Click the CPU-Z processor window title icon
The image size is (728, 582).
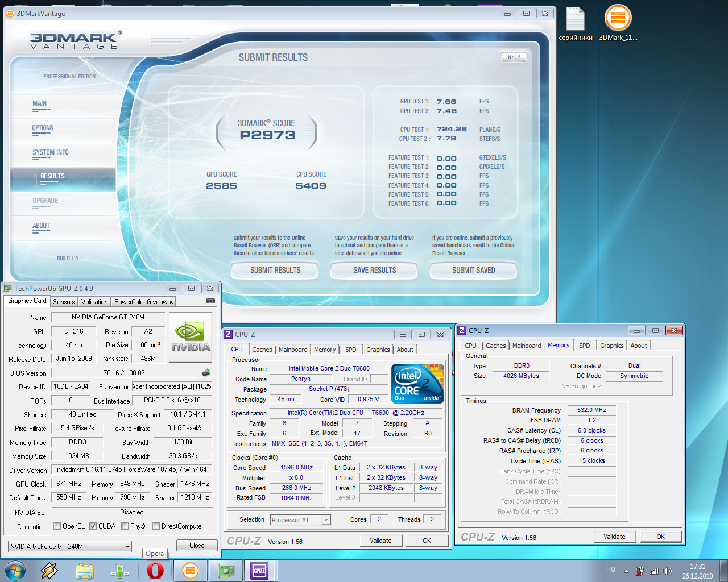click(228, 334)
